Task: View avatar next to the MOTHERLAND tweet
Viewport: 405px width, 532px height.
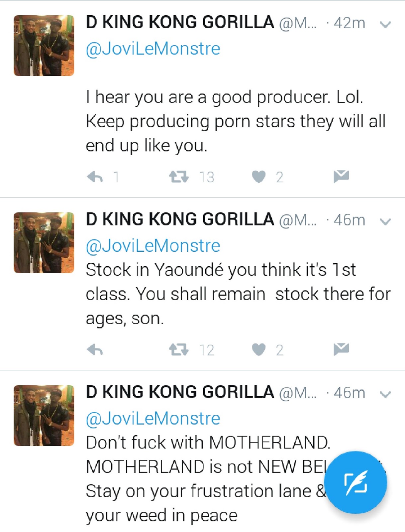Action: tap(44, 415)
